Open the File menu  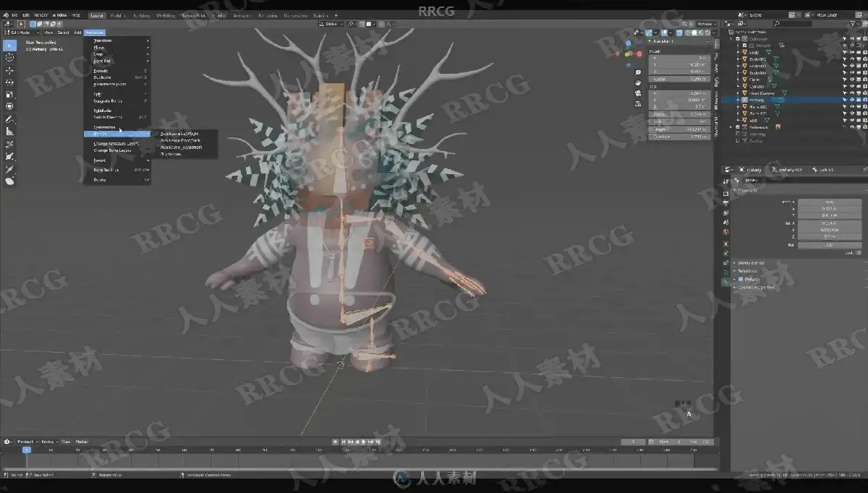click(x=14, y=15)
